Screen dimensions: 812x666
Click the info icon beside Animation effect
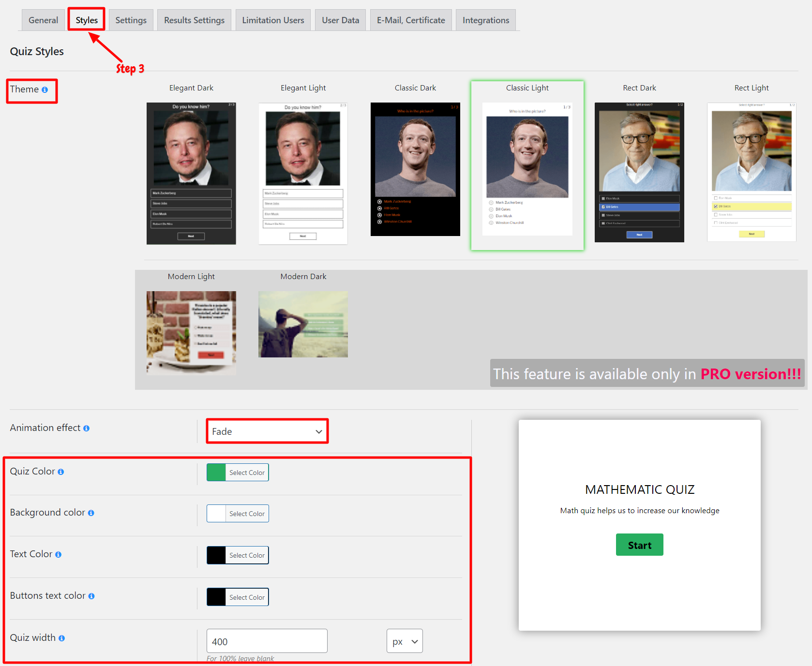(x=86, y=429)
